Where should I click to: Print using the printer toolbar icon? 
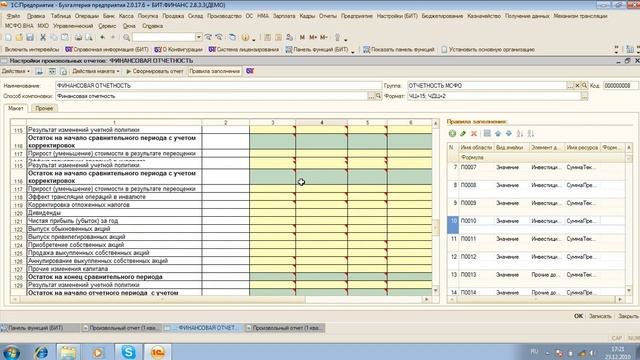click(x=78, y=38)
